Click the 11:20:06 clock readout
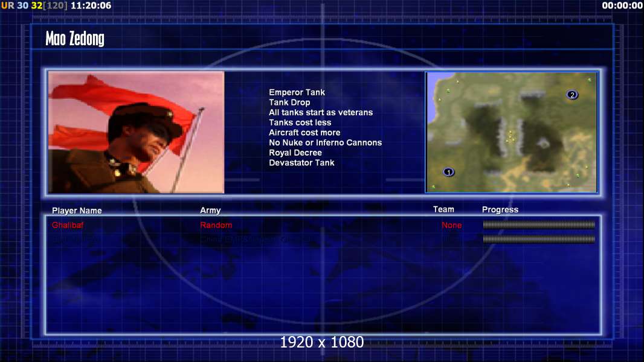Image resolution: width=644 pixels, height=362 pixels. pyautogui.click(x=91, y=5)
